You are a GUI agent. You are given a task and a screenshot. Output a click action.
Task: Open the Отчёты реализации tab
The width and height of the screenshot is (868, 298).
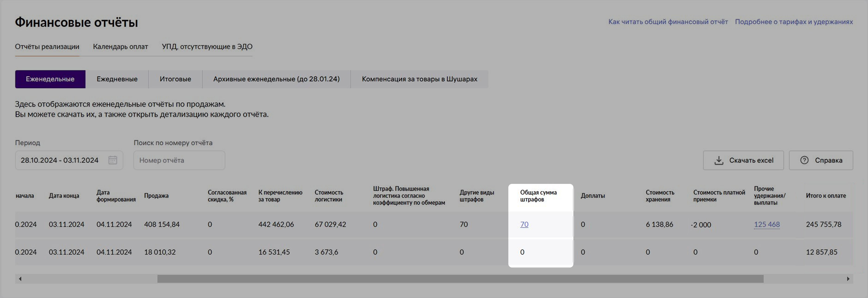[47, 46]
